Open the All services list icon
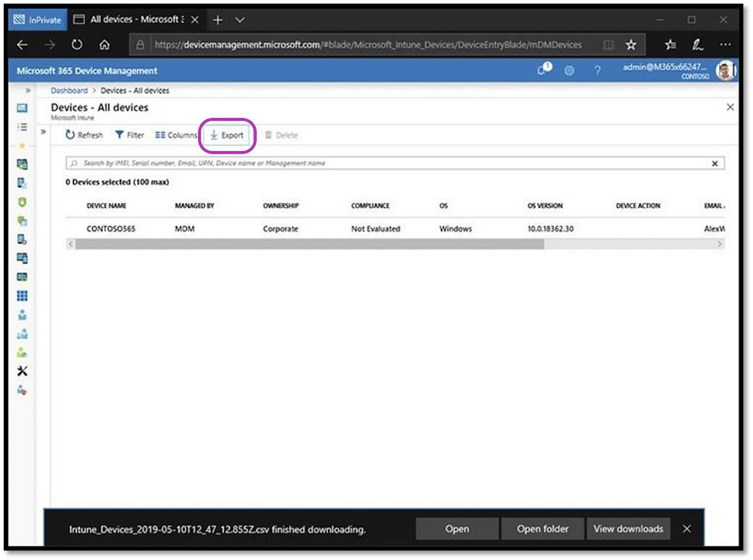 tap(22, 128)
